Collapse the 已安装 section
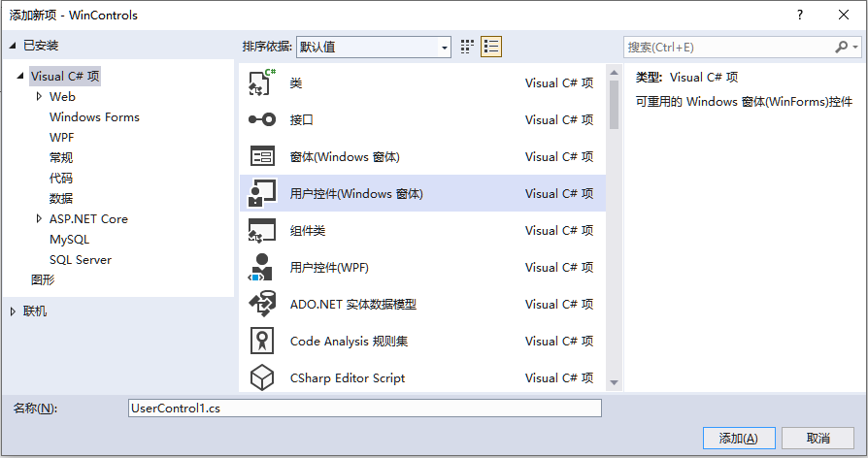868x458 pixels. pos(13,46)
